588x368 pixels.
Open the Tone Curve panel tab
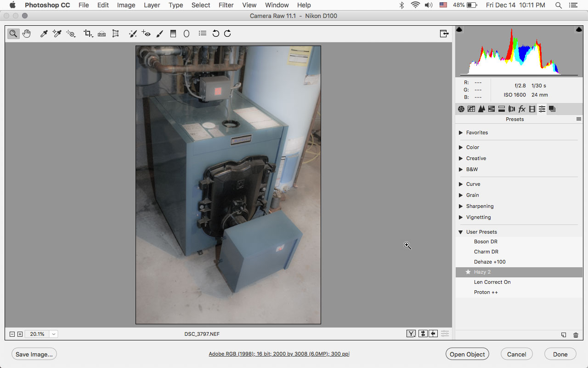tap(471, 109)
